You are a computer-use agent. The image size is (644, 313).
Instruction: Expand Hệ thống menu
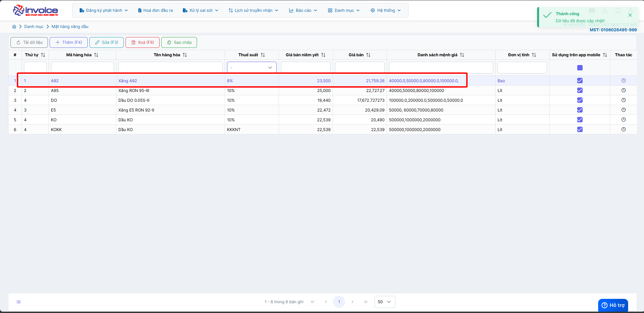tap(386, 10)
